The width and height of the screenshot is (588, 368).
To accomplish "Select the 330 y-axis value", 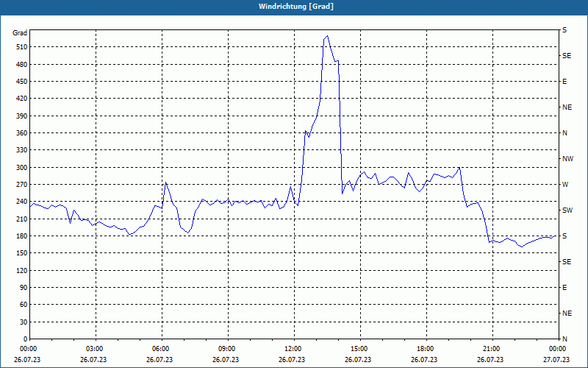I will coord(21,150).
